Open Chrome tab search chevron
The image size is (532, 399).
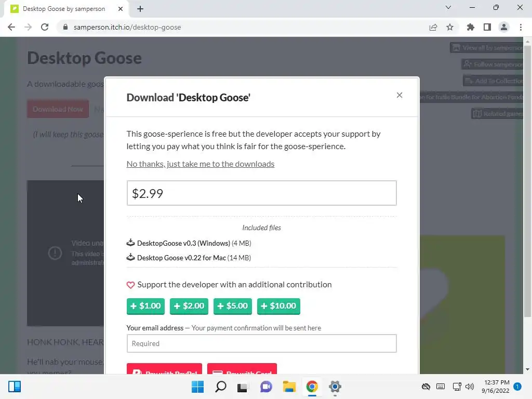click(448, 7)
